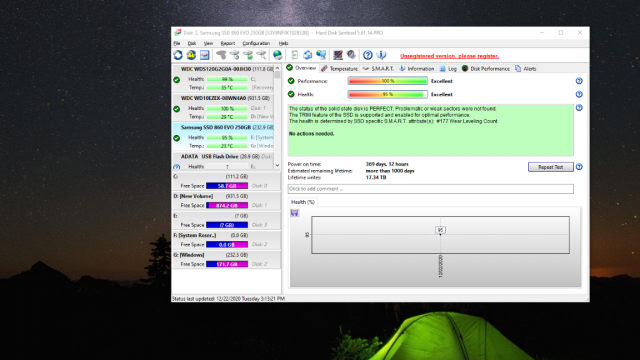Switch to the Log tab
This screenshot has width=640, height=360.
click(448, 69)
